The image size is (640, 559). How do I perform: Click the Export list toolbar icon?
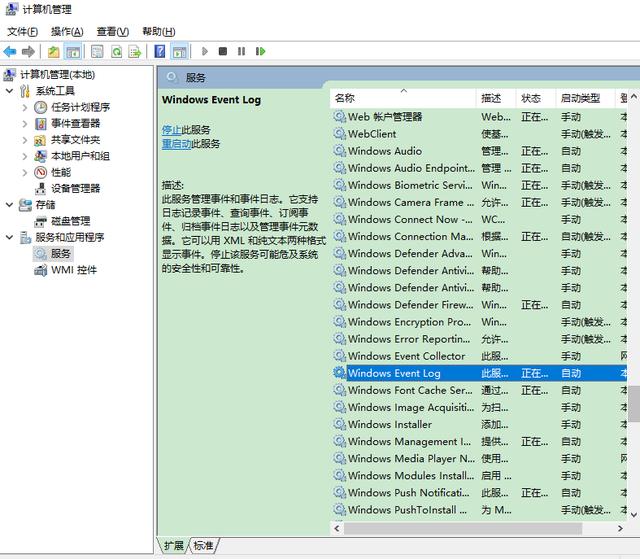point(135,51)
